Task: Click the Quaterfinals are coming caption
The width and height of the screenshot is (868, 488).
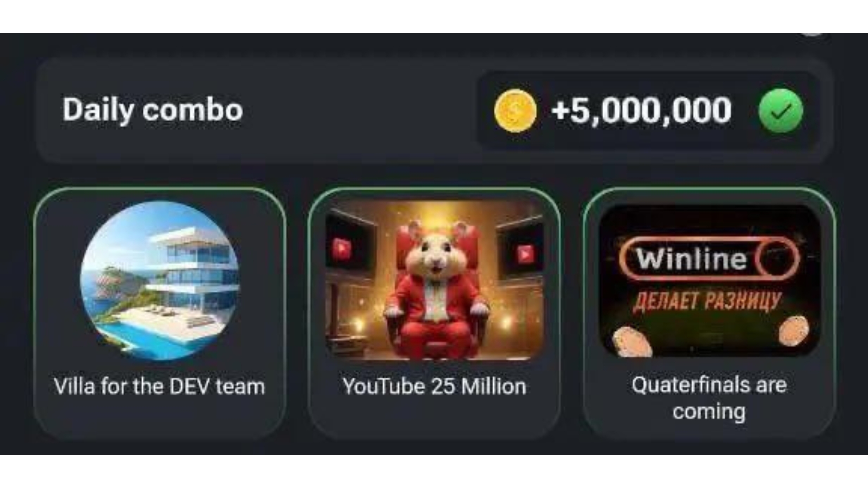Action: tap(709, 398)
